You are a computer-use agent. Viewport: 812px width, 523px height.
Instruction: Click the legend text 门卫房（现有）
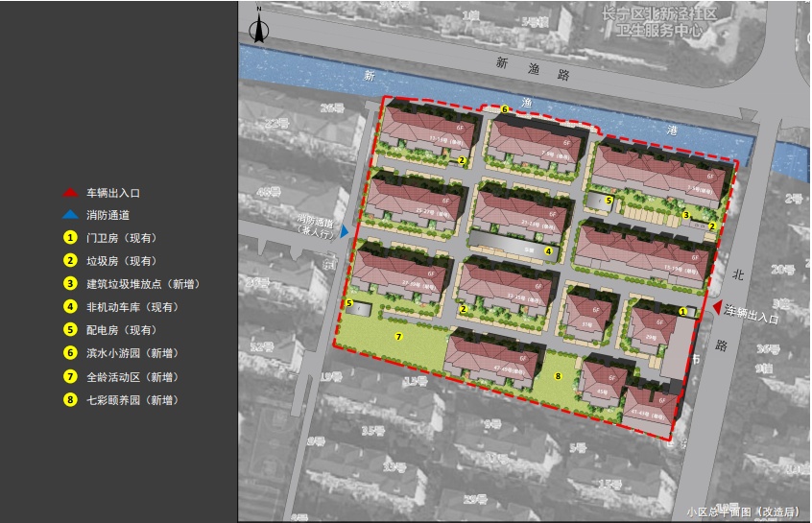(x=121, y=238)
